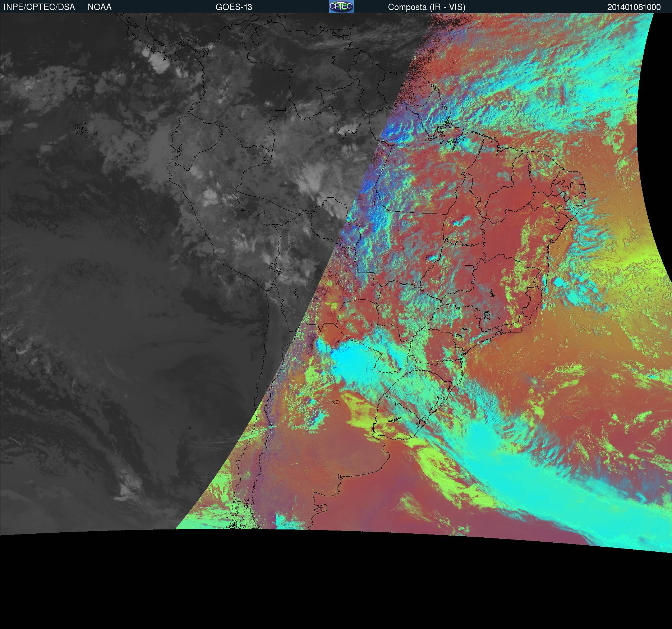This screenshot has width=672, height=629.
Task: Click the Composta (IR - VIS) title
Action: pyautogui.click(x=427, y=7)
